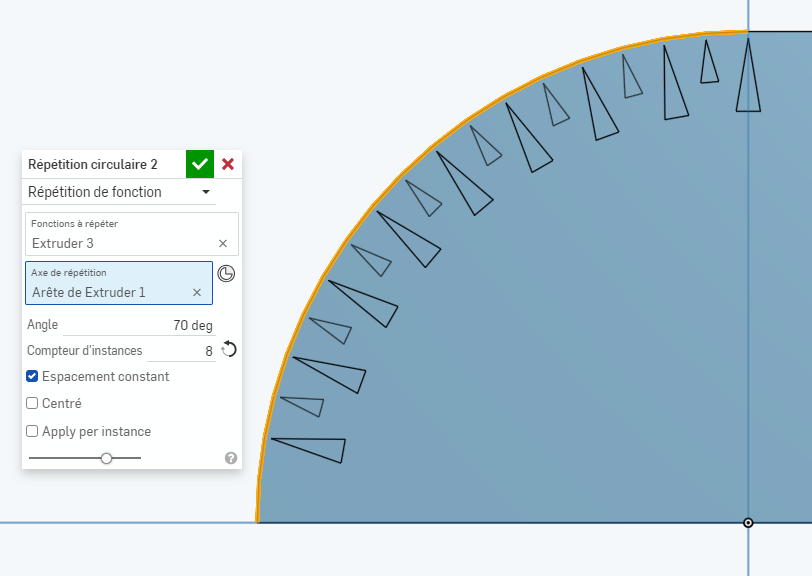Remove Extruder 3 from functions to repeat
Viewport: 812px width, 576px height.
(222, 243)
